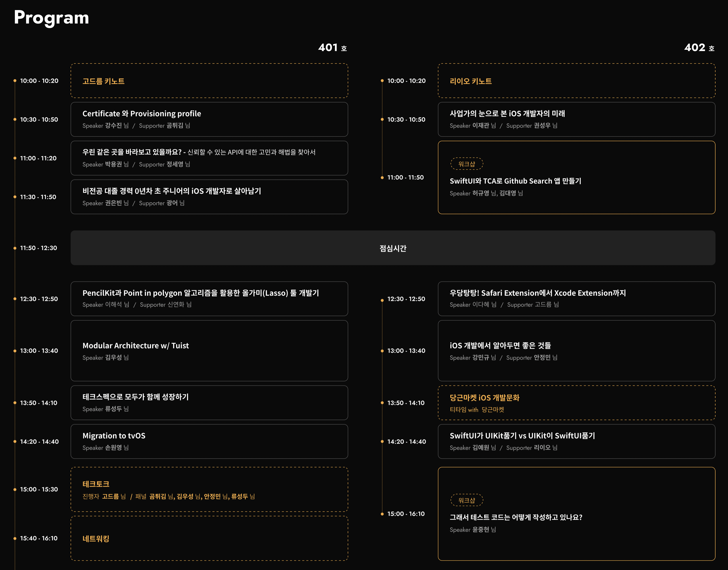
Task: Open Certificate 와 Provisioning profile session
Action: click(x=209, y=119)
